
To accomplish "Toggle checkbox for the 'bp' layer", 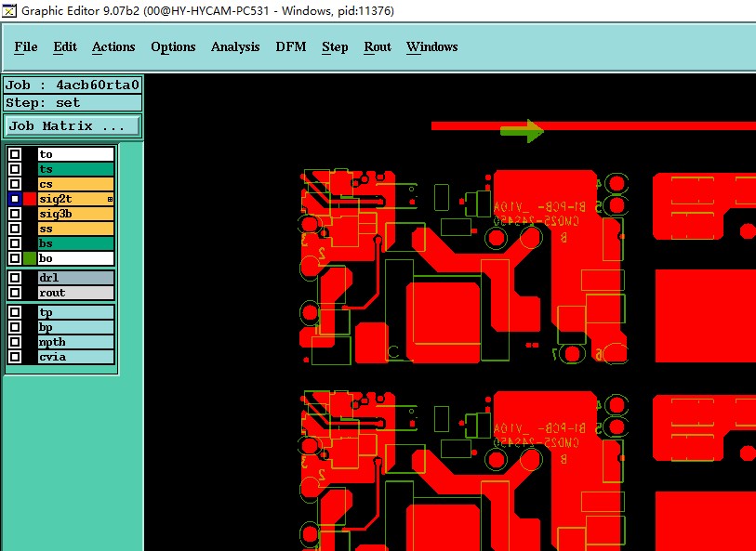I will point(15,327).
